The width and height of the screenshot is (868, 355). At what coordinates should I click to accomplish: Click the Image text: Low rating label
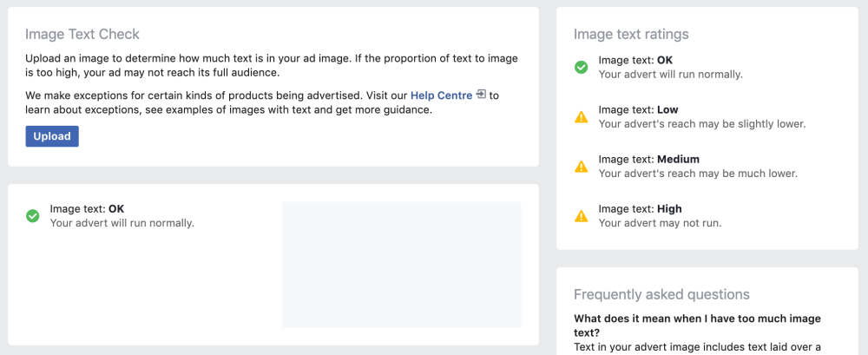pyautogui.click(x=638, y=109)
